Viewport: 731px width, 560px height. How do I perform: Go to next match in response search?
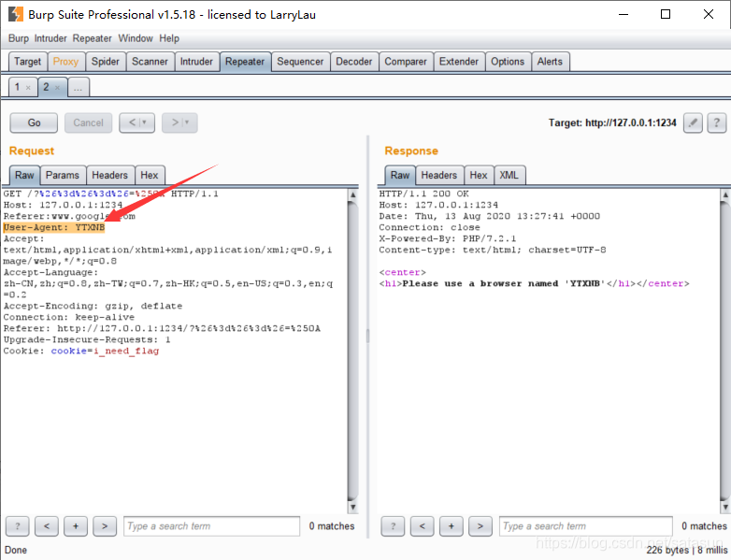point(480,526)
